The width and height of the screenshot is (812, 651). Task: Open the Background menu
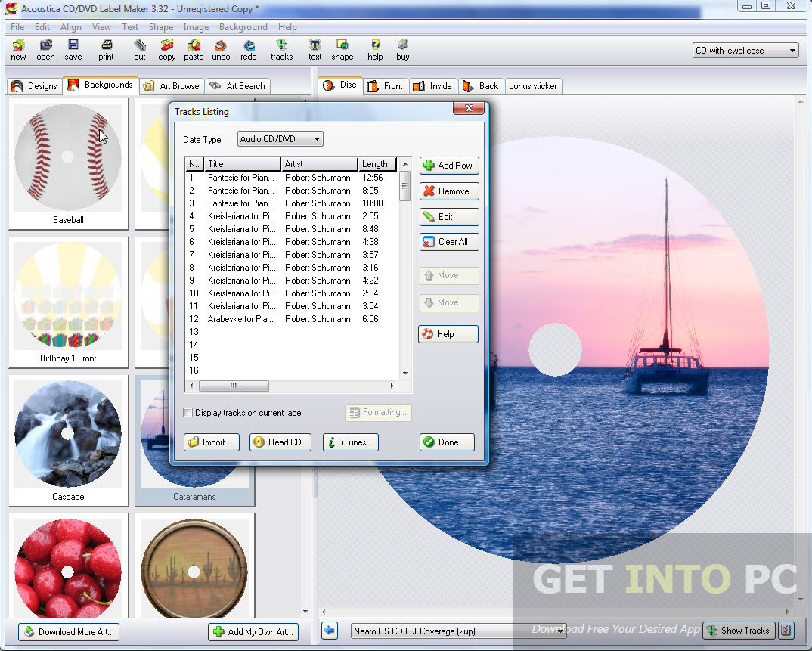click(x=243, y=27)
